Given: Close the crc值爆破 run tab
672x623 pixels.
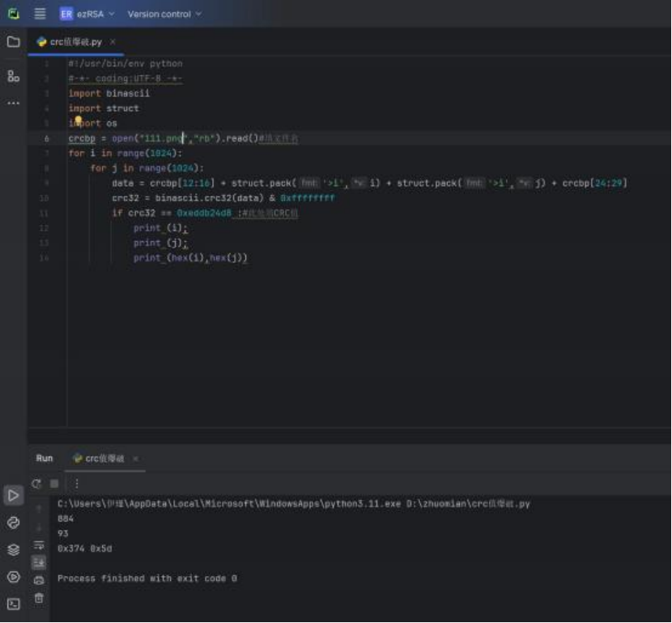Looking at the screenshot, I should (135, 459).
